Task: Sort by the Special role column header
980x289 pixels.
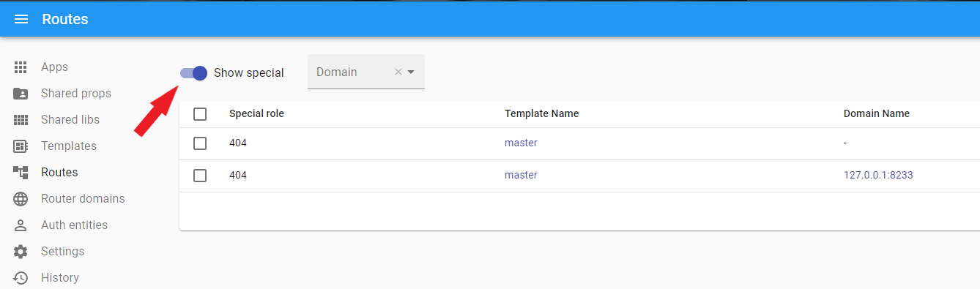Action: tap(256, 113)
